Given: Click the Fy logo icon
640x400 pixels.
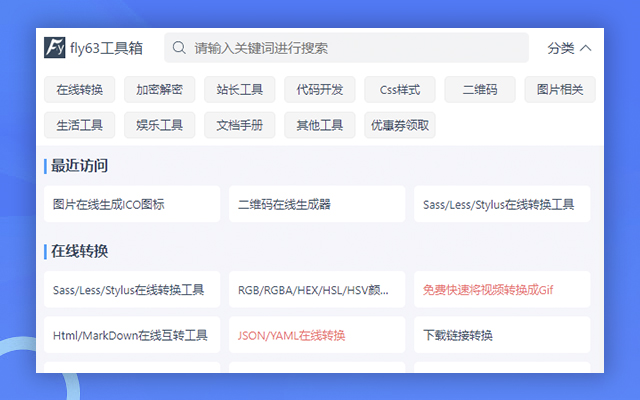Looking at the screenshot, I should (x=55, y=48).
